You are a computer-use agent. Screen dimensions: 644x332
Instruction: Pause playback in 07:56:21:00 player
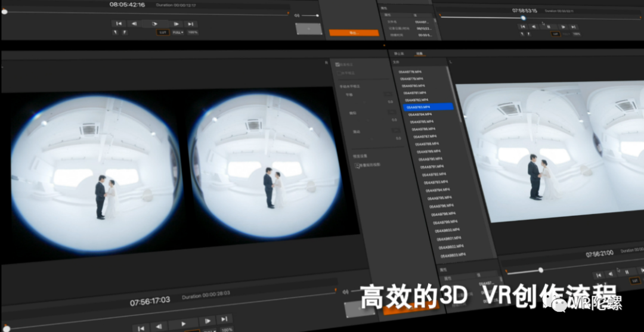pos(627,272)
